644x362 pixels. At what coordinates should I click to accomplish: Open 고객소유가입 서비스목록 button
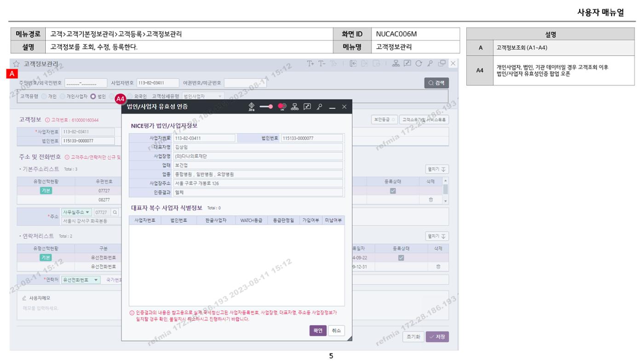coord(424,119)
